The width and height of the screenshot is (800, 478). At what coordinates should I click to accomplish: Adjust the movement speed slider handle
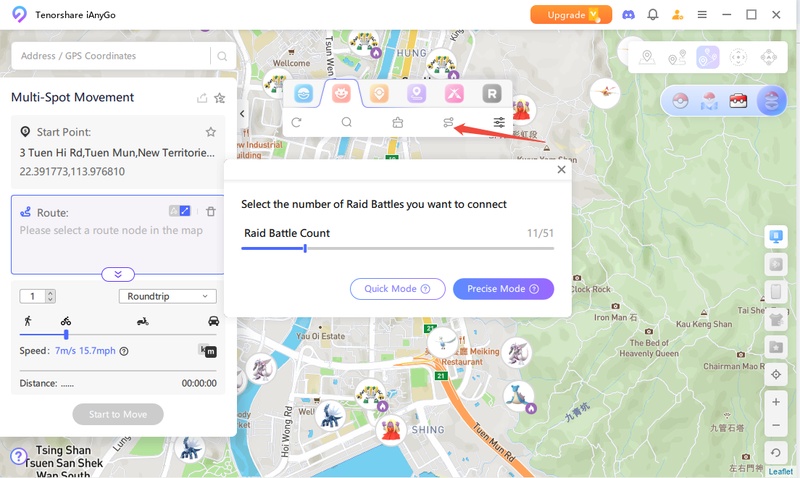pyautogui.click(x=66, y=335)
